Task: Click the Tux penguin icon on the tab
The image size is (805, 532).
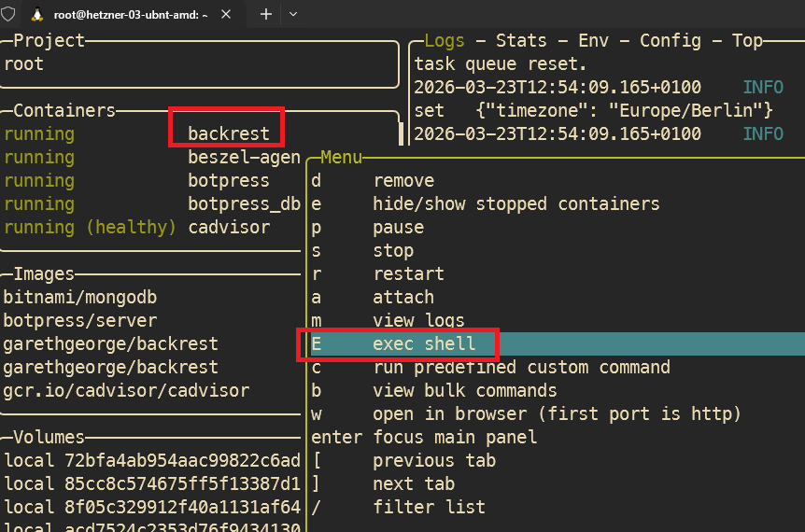Action: [x=38, y=14]
